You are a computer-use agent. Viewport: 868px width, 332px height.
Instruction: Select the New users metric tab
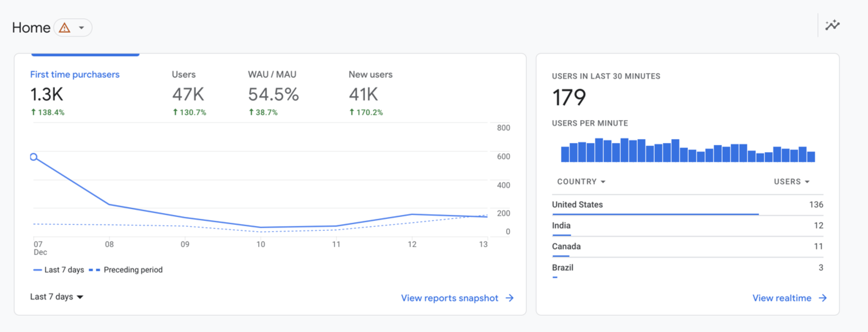point(370,75)
